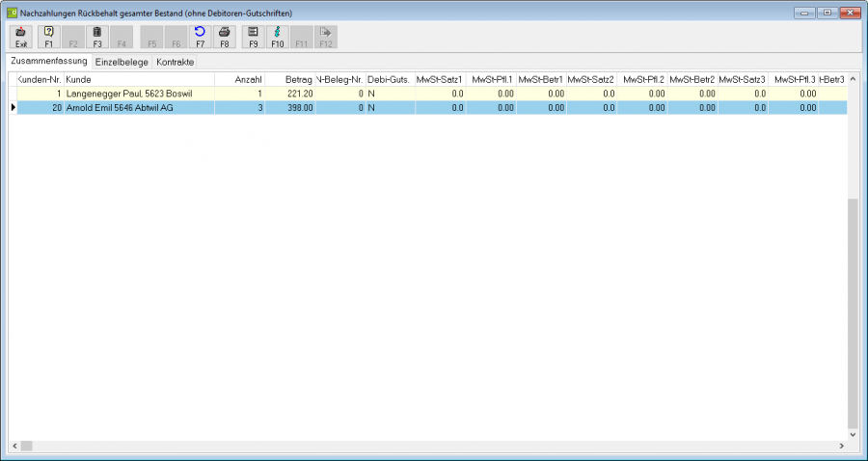Click the MwSt-Betr1 column header
Screen dimensions: 868x461
(x=541, y=80)
